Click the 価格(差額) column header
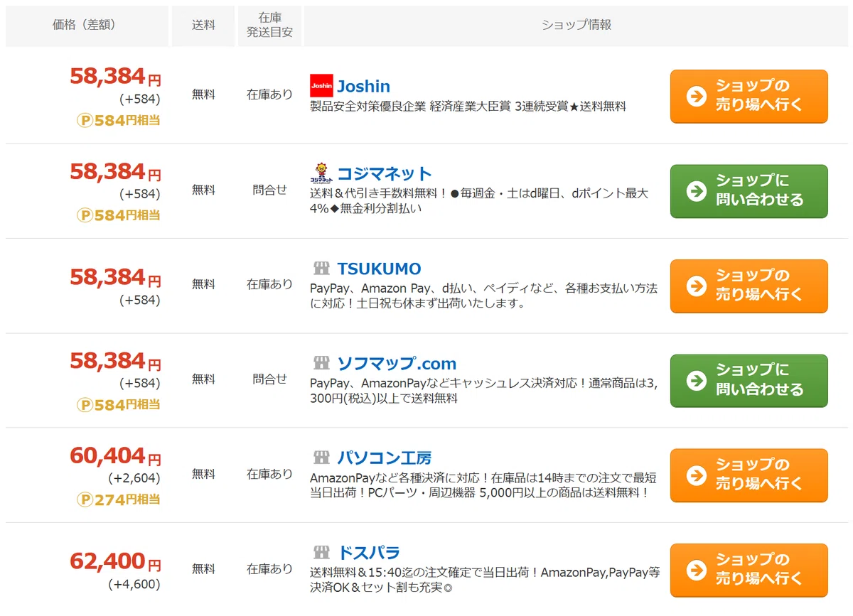Screen dimensions: 853x616 [x=87, y=26]
